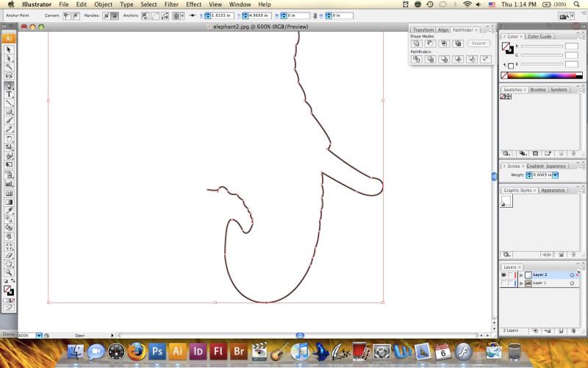Switch to the Color Guide tab

pyautogui.click(x=539, y=36)
